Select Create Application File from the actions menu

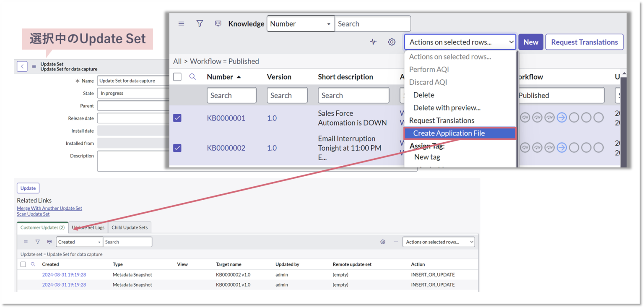pos(449,133)
